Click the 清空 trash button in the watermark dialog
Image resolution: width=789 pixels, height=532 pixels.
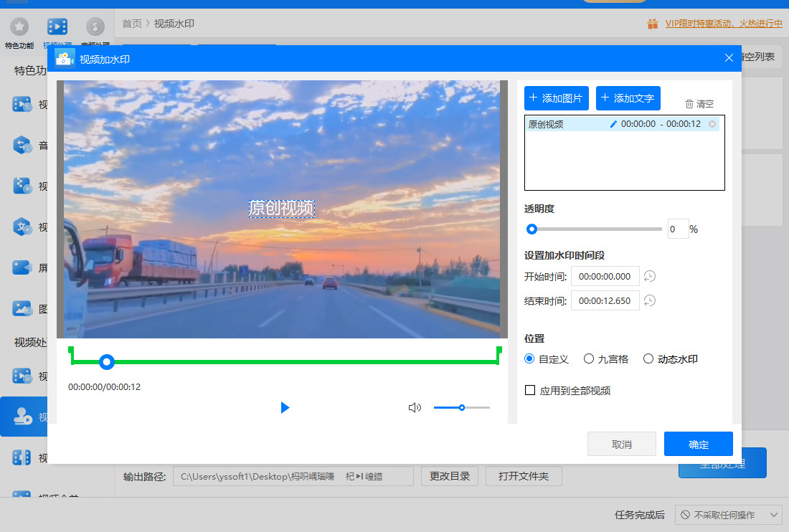point(699,103)
